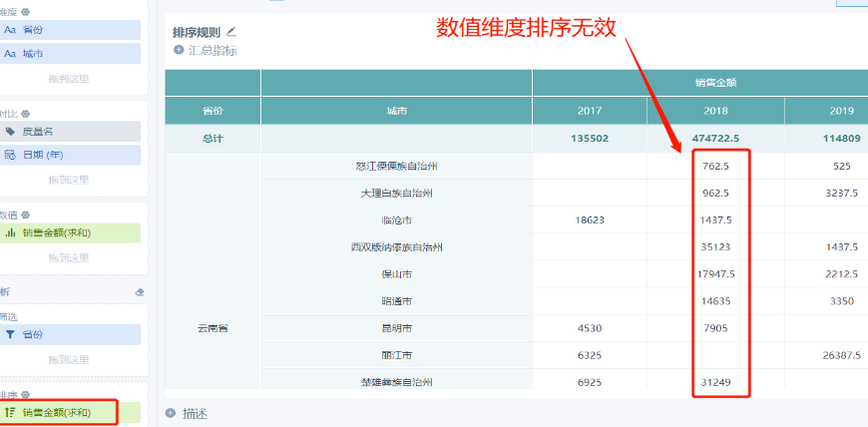Viewport: 868px width, 427px height.
Task: Click the 昆明市 city cell
Action: tap(396, 328)
